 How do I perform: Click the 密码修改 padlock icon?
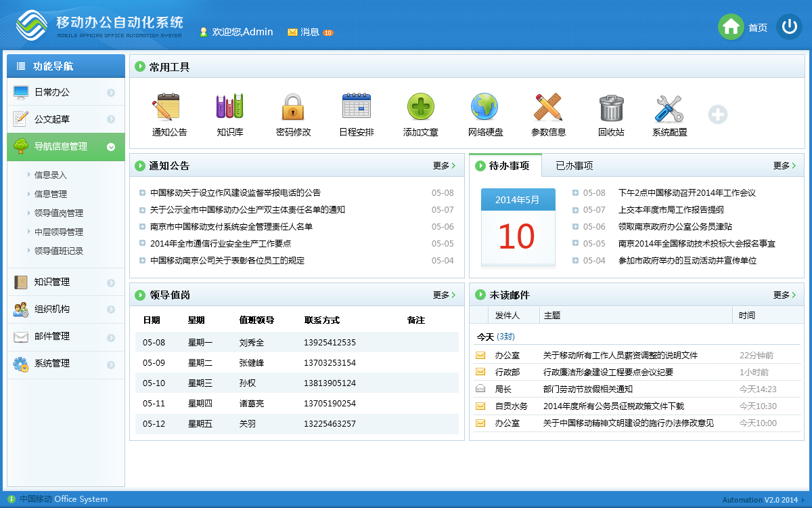[x=292, y=108]
